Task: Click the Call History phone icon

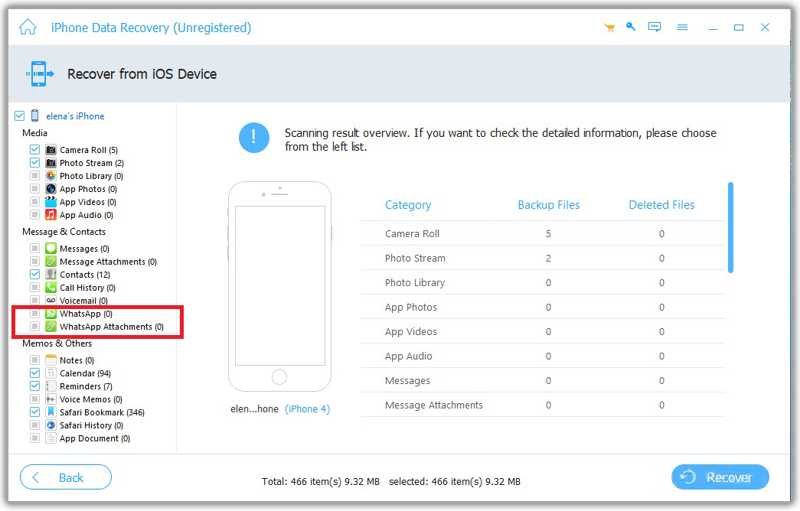Action: pos(51,288)
